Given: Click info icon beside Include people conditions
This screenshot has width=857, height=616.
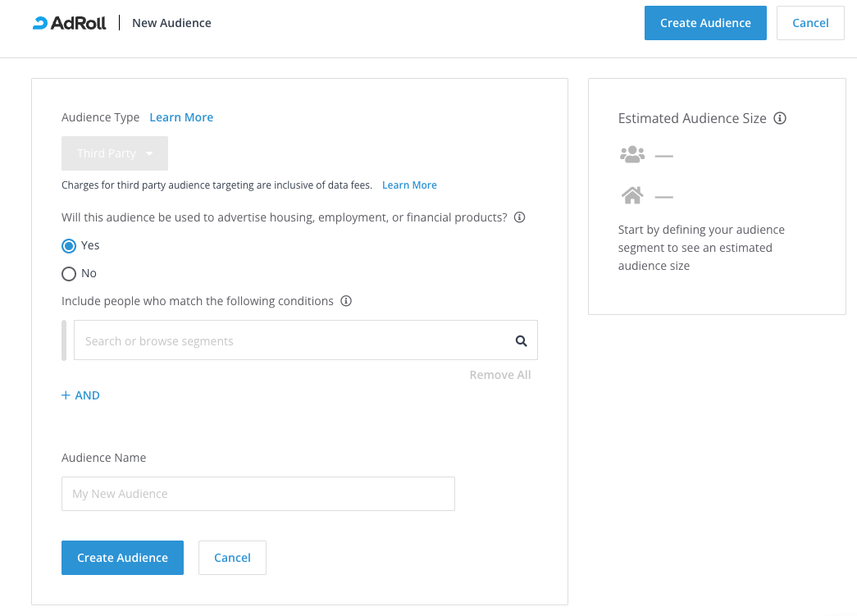Looking at the screenshot, I should (x=346, y=301).
